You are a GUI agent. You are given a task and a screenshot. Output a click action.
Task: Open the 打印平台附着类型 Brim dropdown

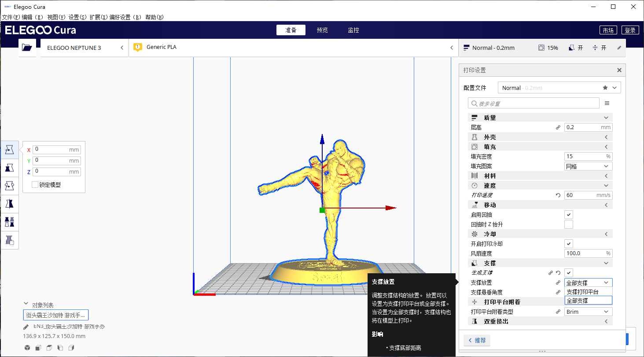[x=589, y=312]
